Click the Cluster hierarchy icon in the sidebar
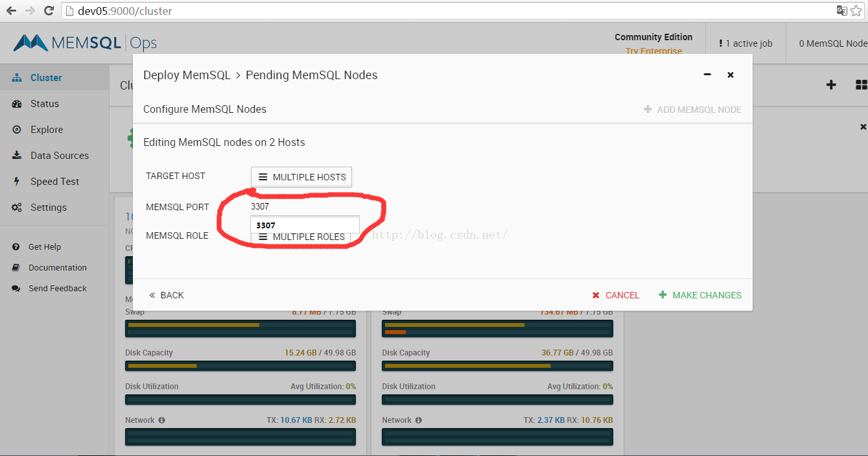Screen dimensions: 868x456 tap(17, 77)
